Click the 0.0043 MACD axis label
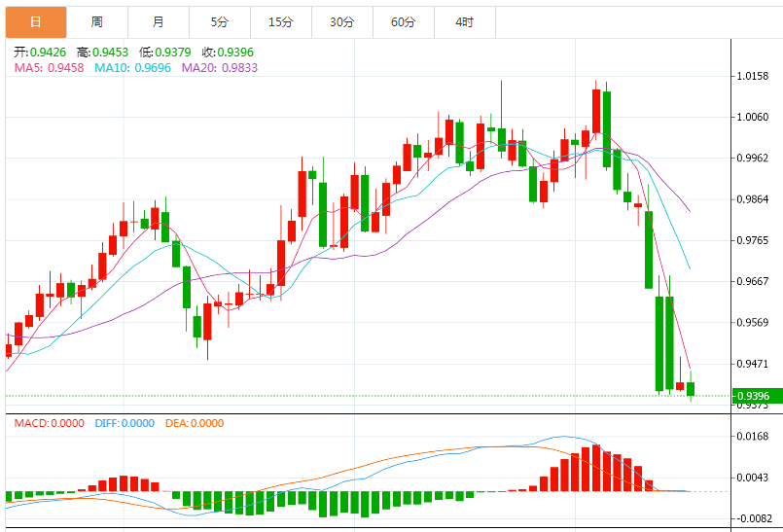The width and height of the screenshot is (783, 532). pyautogui.click(x=753, y=479)
